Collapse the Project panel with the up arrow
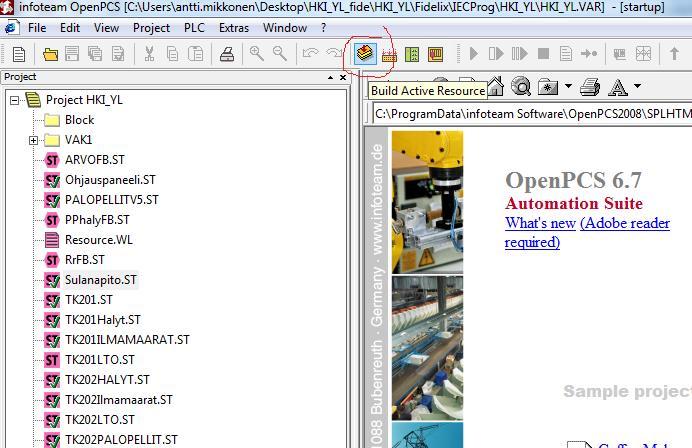Image resolution: width=692 pixels, height=448 pixels. click(331, 77)
